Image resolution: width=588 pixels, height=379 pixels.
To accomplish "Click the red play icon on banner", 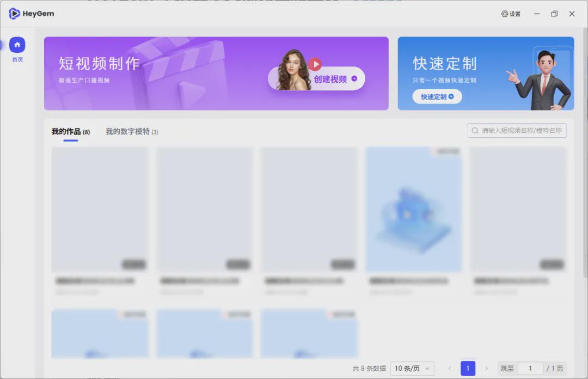I will (x=315, y=64).
